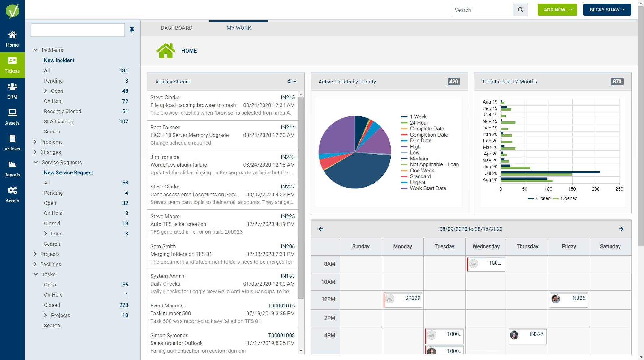
Task: Toggle the pin on the navigation panel
Action: (x=132, y=30)
